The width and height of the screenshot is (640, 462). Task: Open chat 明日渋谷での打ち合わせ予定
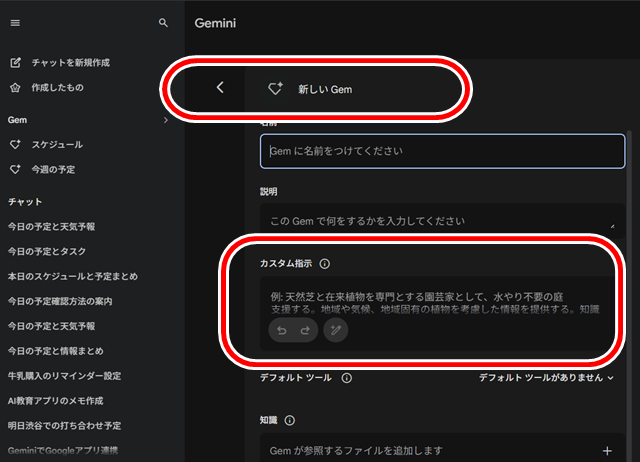[64, 426]
